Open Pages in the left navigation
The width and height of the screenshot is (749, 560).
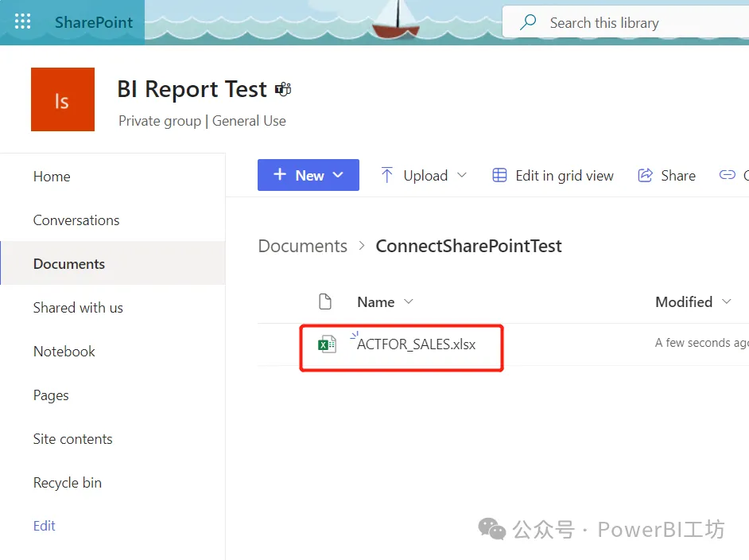[x=51, y=395]
